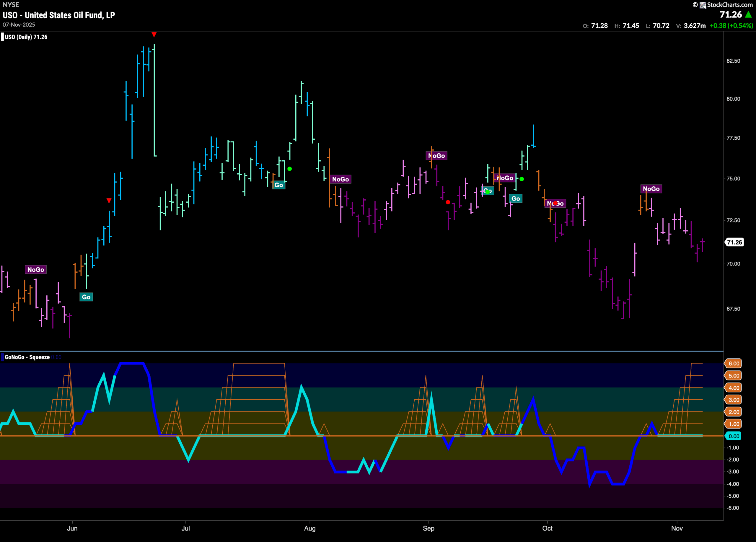Click the Sep month label on time axis
Image resolution: width=756 pixels, height=542 pixels.
(x=429, y=528)
